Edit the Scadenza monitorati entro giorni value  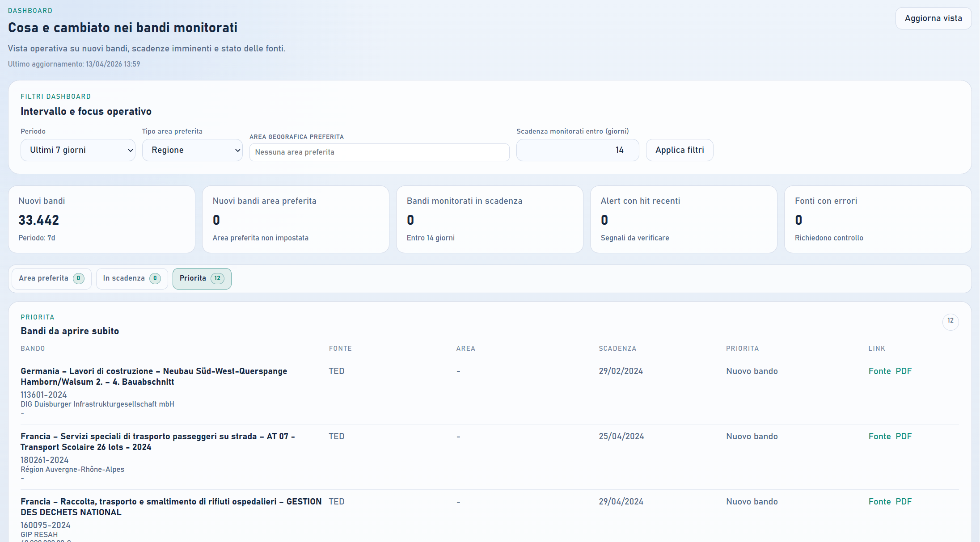pyautogui.click(x=577, y=150)
